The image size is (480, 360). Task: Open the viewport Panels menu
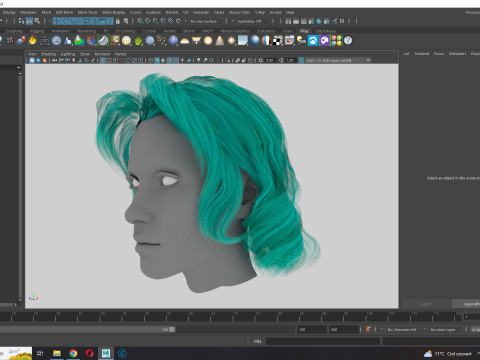tap(121, 54)
